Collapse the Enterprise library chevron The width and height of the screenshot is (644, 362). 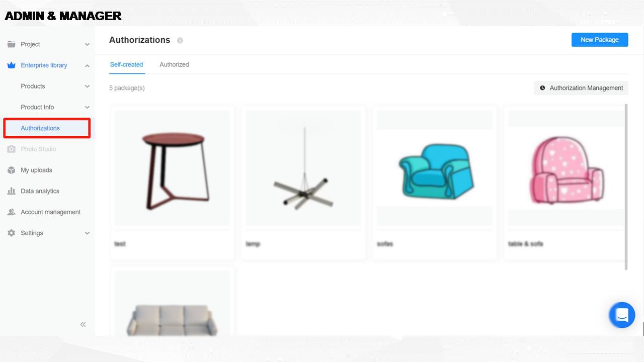pos(87,65)
